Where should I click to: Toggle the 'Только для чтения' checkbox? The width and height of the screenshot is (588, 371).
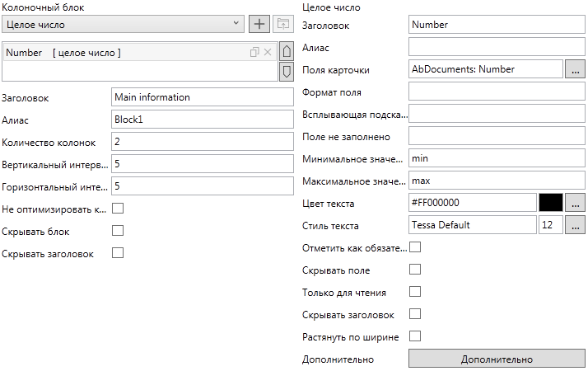click(415, 292)
